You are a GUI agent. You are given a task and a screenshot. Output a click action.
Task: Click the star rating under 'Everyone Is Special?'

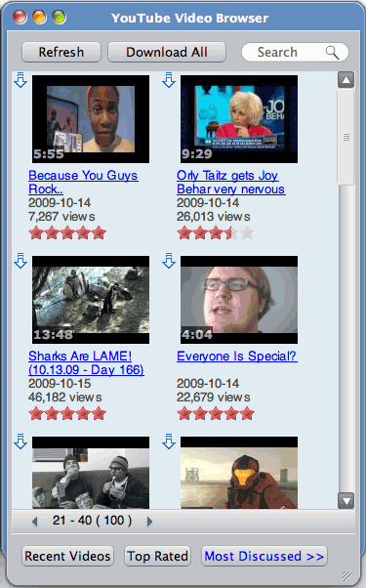216,414
